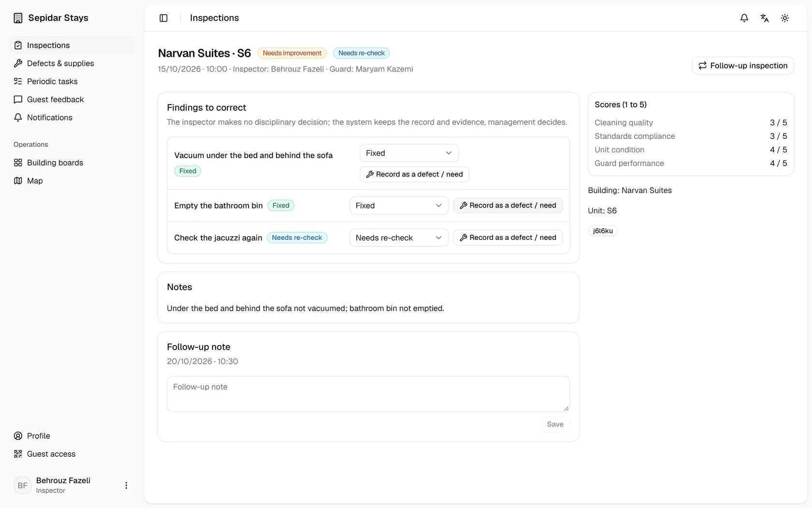Record jacuzzi finding as defect / need
The image size is (812, 508).
point(507,238)
